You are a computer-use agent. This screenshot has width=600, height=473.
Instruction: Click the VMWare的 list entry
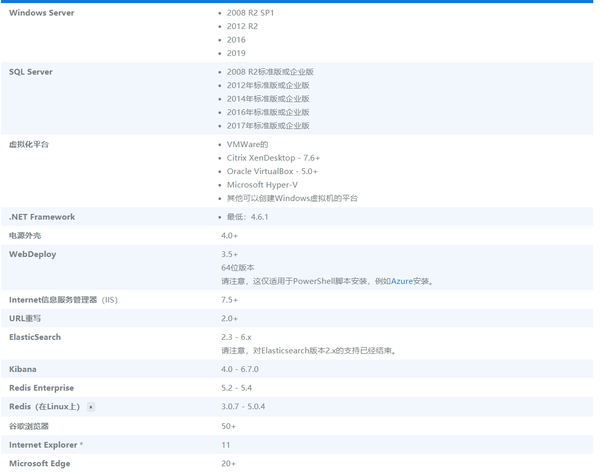pos(248,145)
